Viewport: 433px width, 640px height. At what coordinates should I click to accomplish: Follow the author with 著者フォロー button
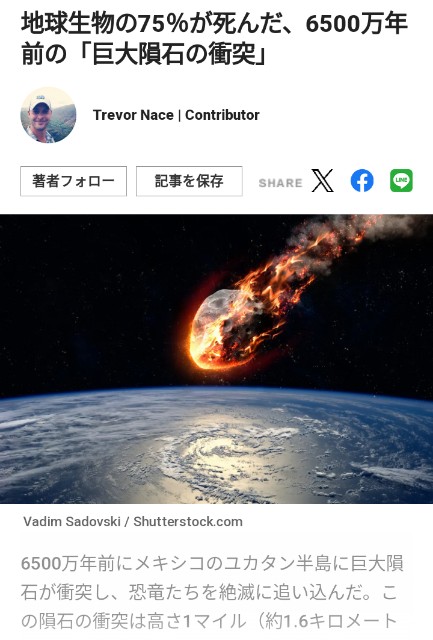click(x=73, y=181)
